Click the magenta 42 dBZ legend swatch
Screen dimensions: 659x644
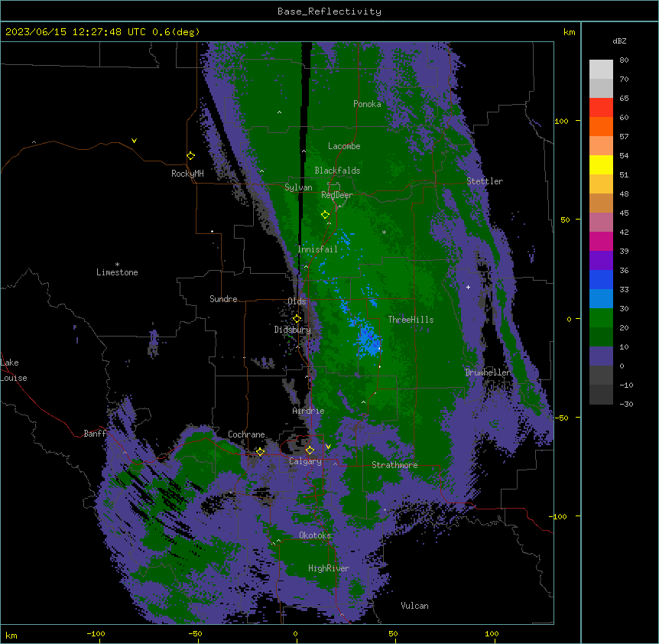(x=601, y=241)
